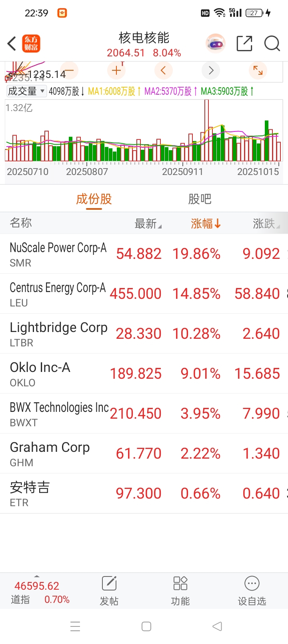Open NuScale Power Corp-A stock row

click(144, 254)
